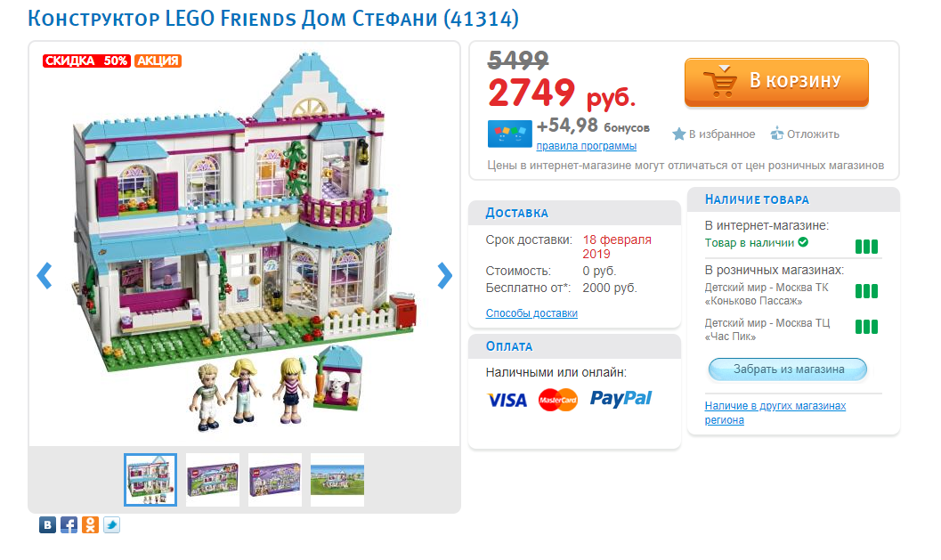The image size is (941, 560).
Task: Open Способы доставки link
Action: [x=531, y=312]
